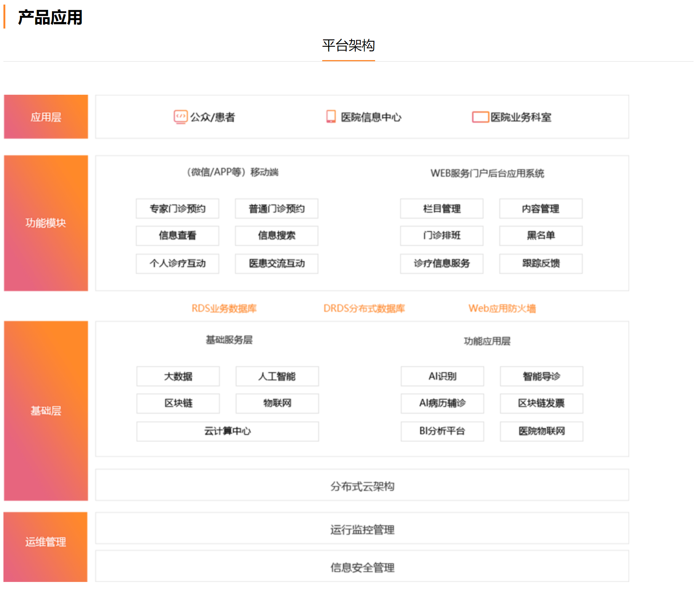Select the 平台架构 tab
This screenshot has width=700, height=593.
click(x=348, y=46)
